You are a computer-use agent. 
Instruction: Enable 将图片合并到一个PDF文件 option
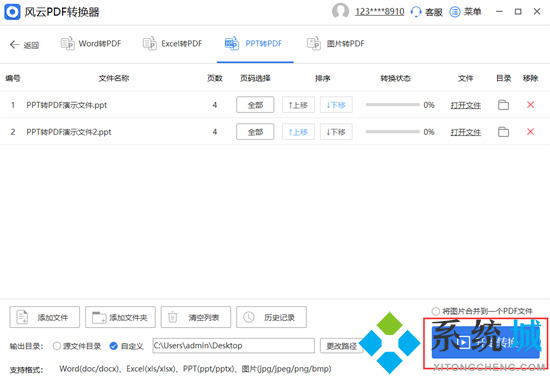point(482,311)
